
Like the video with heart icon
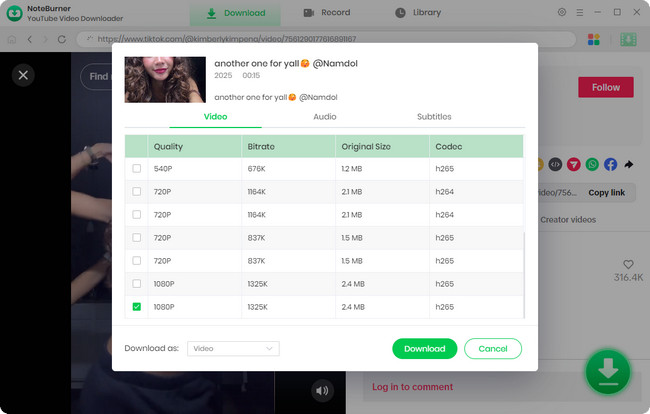628,264
